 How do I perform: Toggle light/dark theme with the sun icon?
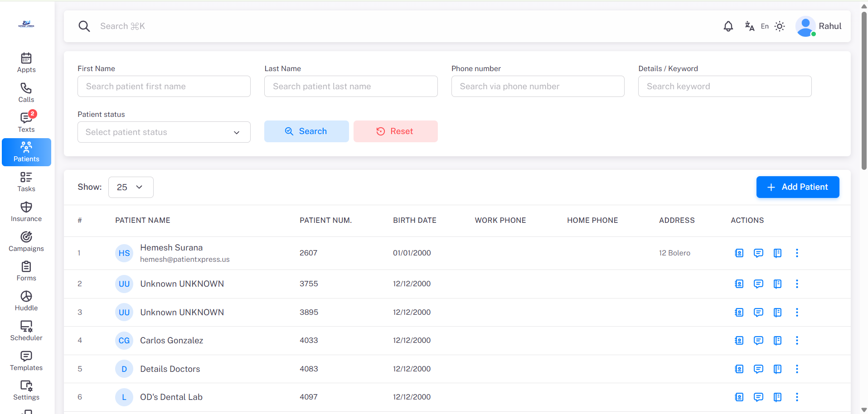[780, 26]
